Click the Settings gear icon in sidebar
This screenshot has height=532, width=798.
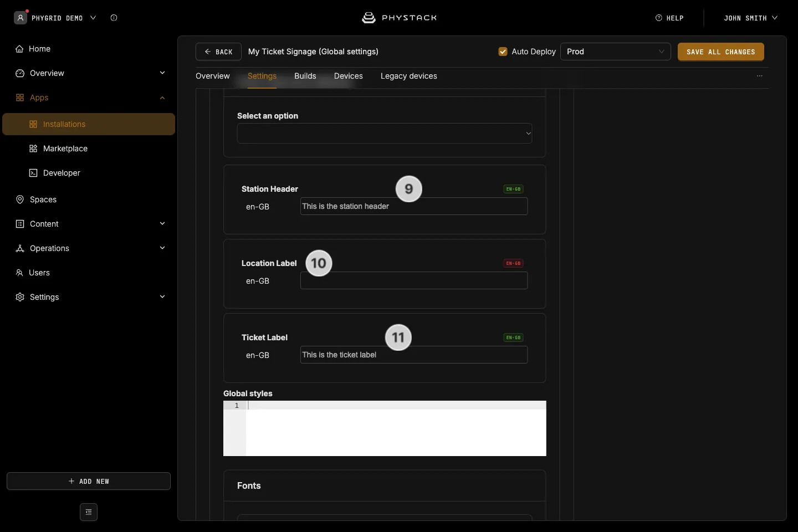20,297
